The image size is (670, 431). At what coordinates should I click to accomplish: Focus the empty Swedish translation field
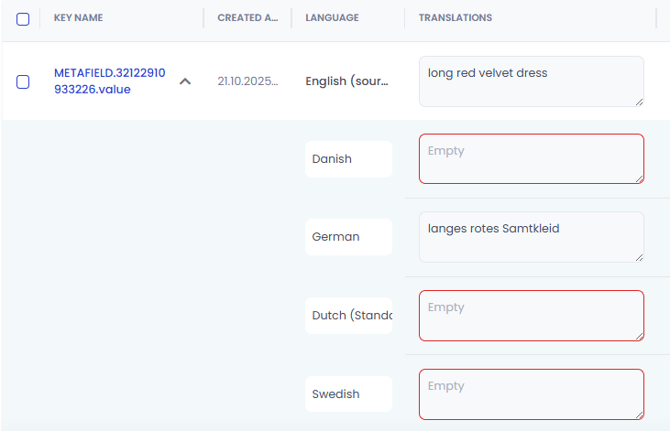[x=530, y=394]
